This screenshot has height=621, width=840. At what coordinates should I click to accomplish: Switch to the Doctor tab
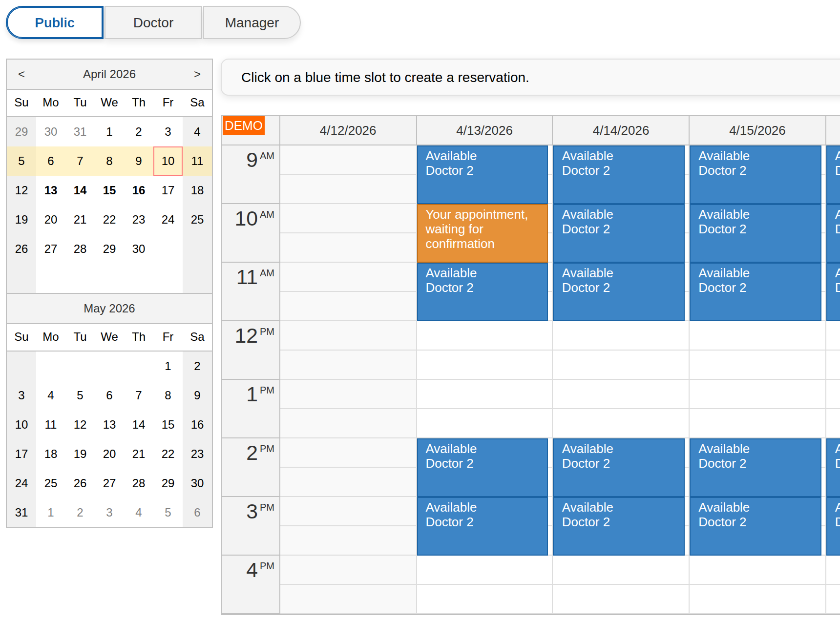(152, 22)
